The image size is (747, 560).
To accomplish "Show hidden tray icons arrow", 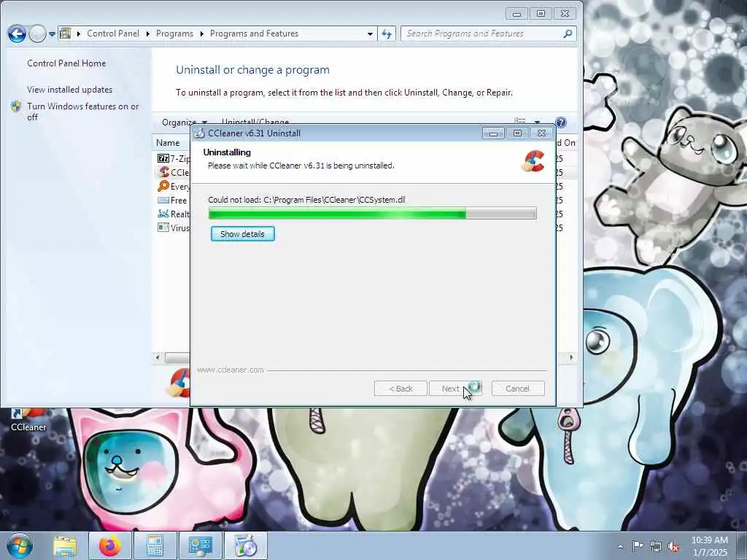I will pyautogui.click(x=620, y=546).
